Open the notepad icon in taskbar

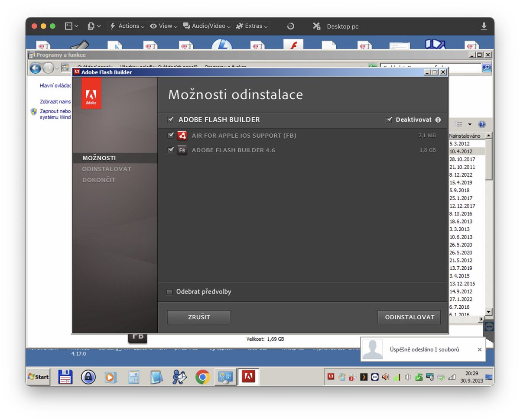click(156, 377)
